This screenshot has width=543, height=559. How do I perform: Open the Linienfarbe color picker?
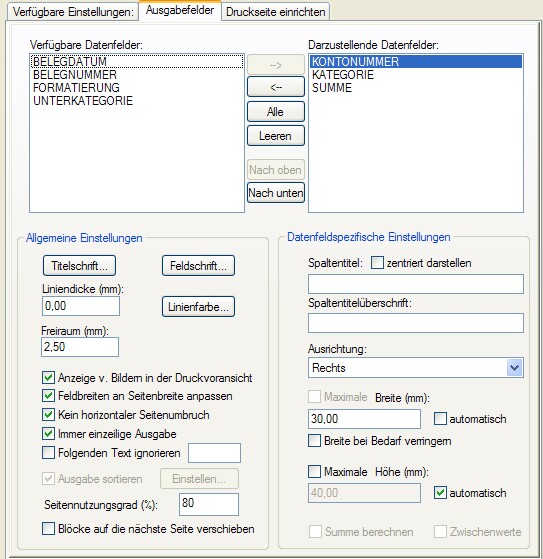[199, 307]
